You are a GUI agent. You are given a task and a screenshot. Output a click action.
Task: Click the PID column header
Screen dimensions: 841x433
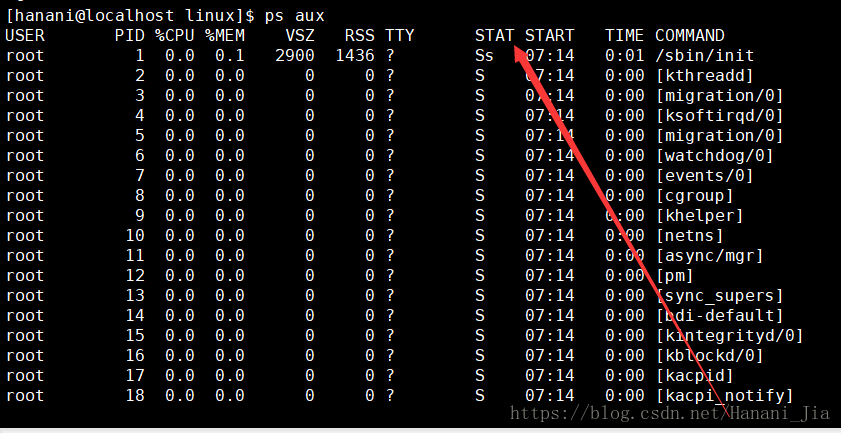pyautogui.click(x=130, y=35)
